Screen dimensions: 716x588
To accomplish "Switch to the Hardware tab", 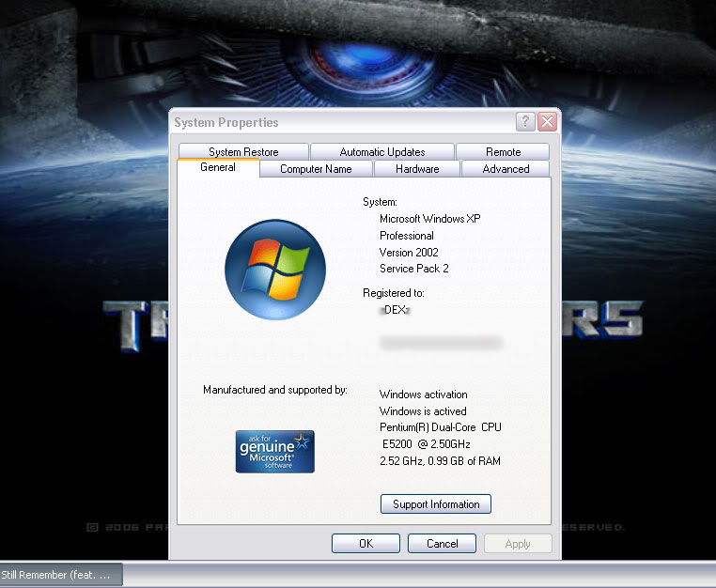I will pyautogui.click(x=417, y=169).
